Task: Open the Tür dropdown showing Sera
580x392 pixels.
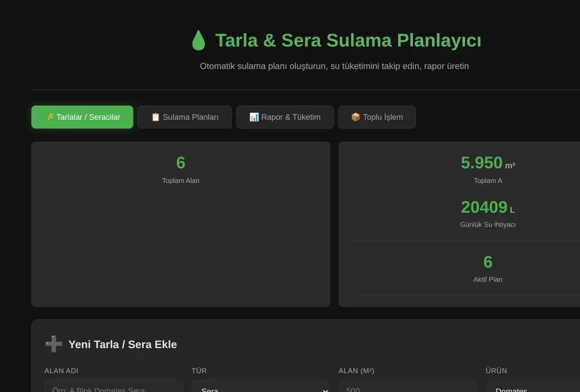Action: tap(261, 386)
